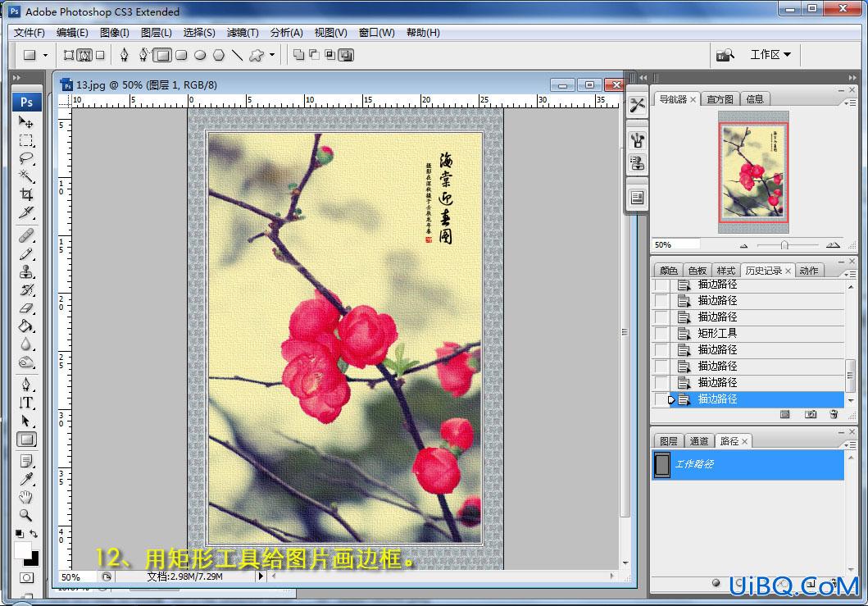The height and width of the screenshot is (606, 868).
Task: Select the Rectangle shape tool in toolbox
Action: point(26,440)
